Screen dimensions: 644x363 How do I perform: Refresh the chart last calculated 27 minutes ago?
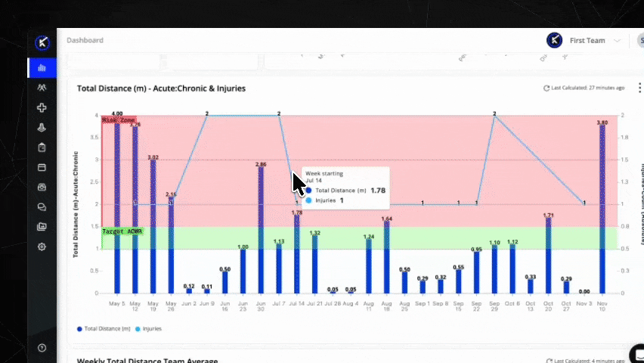click(546, 88)
